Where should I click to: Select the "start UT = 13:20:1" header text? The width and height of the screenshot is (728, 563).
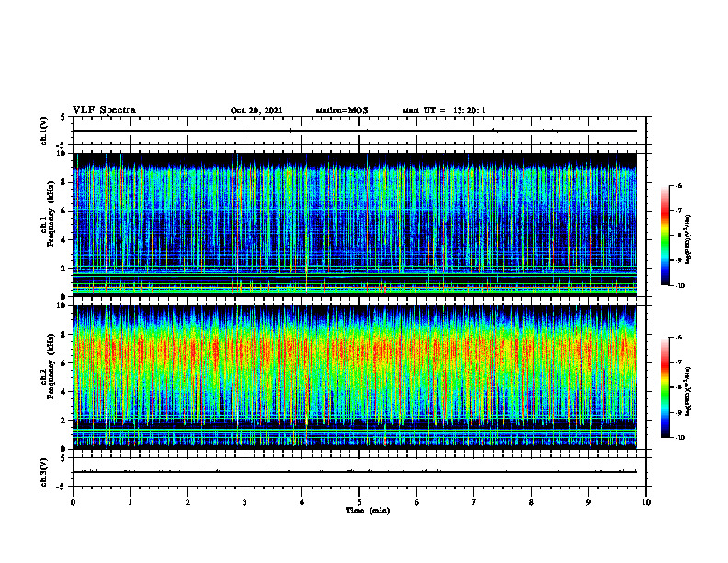444,110
